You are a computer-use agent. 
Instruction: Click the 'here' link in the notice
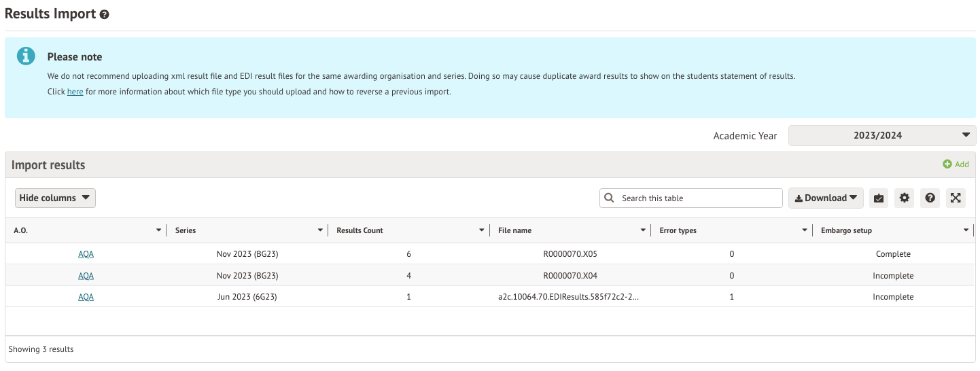coord(75,92)
